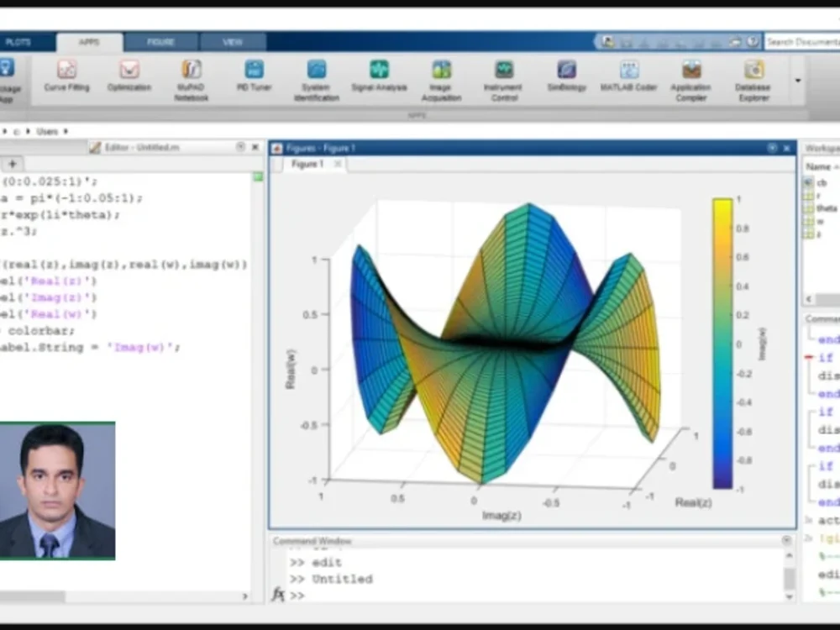Click the 'Imag(w)' string in editor

point(139,347)
